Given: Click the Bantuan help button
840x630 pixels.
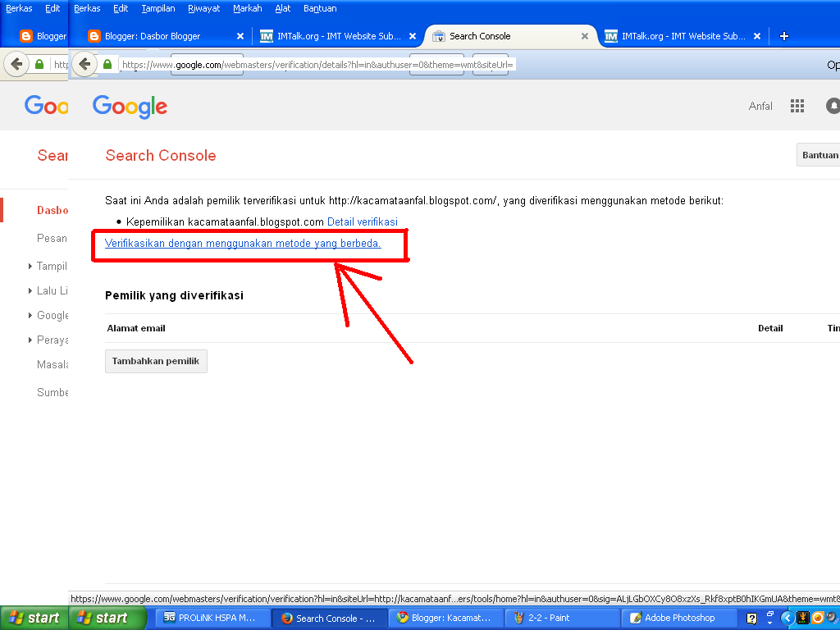Looking at the screenshot, I should click(818, 155).
